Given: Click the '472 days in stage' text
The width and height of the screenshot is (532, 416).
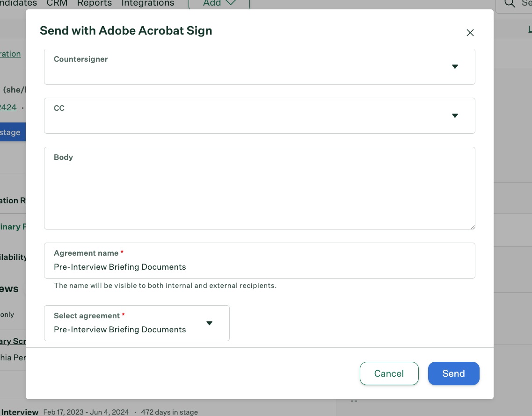Looking at the screenshot, I should coord(169,412).
